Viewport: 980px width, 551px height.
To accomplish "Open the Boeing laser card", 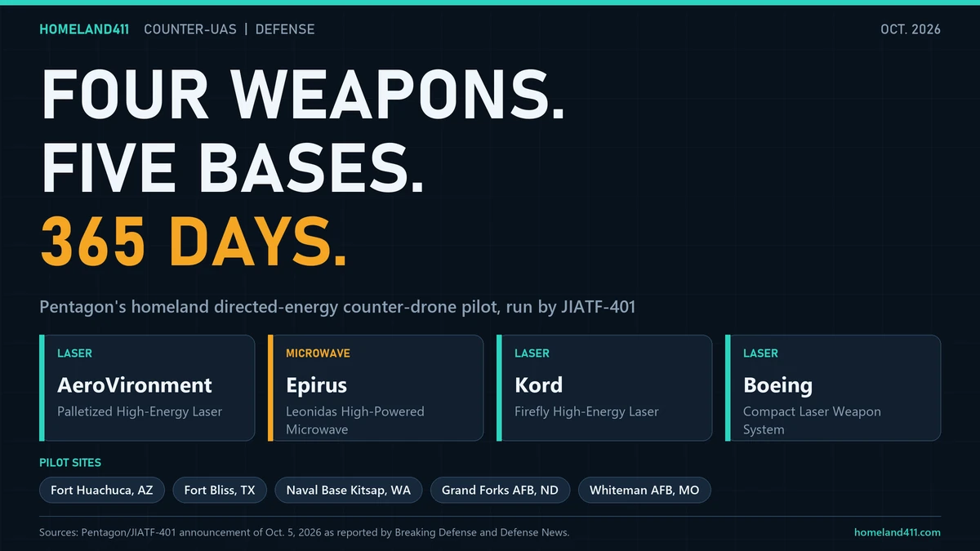I will [833, 388].
